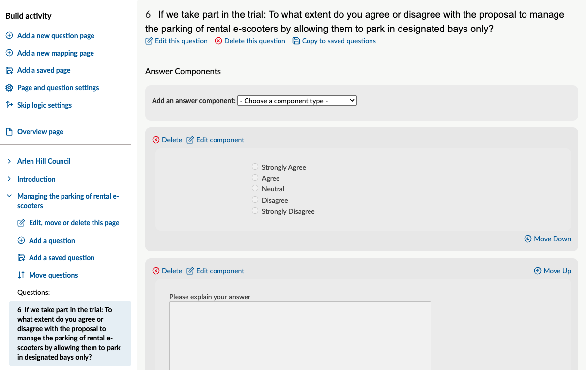Open Page and question settings link
Screen dimensions: 588x370
coord(58,88)
